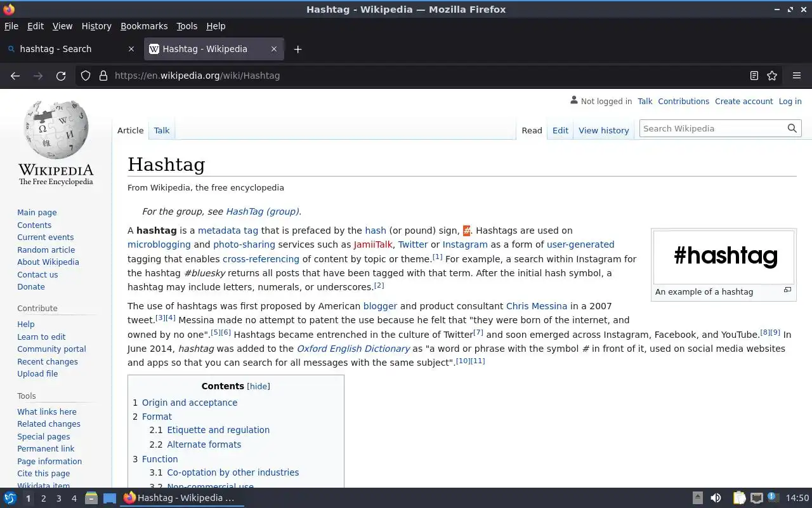Switch to the hashtag - Search tab
Image resolution: width=812 pixels, height=508 pixels.
[x=71, y=49]
